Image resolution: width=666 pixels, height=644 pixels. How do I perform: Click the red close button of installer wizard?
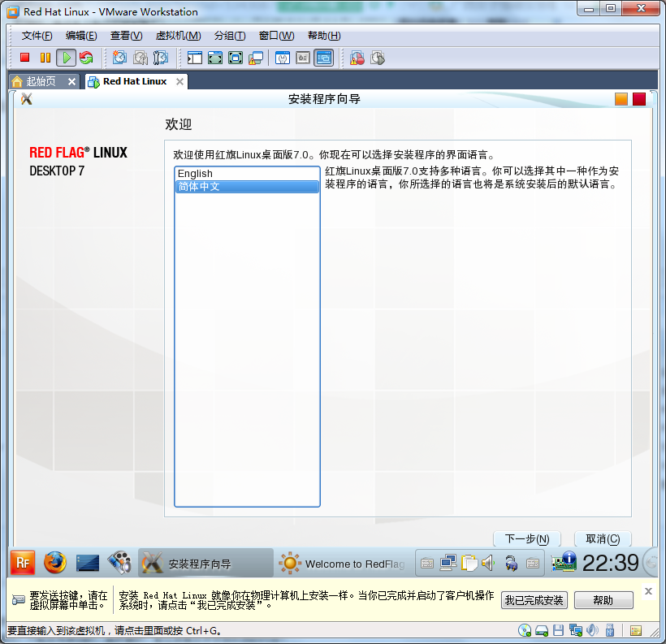point(639,99)
